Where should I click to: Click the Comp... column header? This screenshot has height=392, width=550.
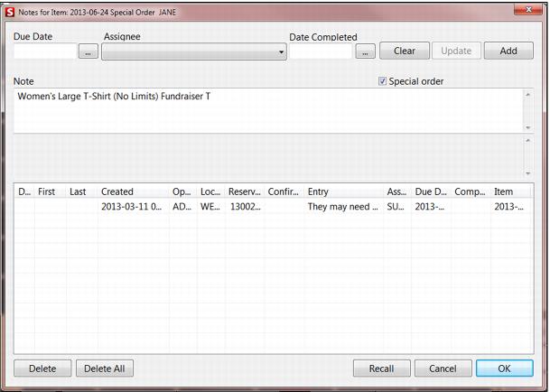[471, 191]
